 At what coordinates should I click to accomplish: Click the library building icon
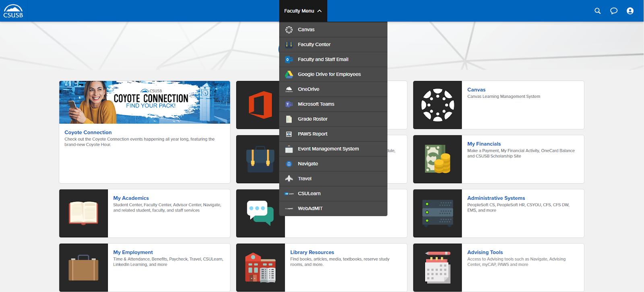click(x=260, y=267)
